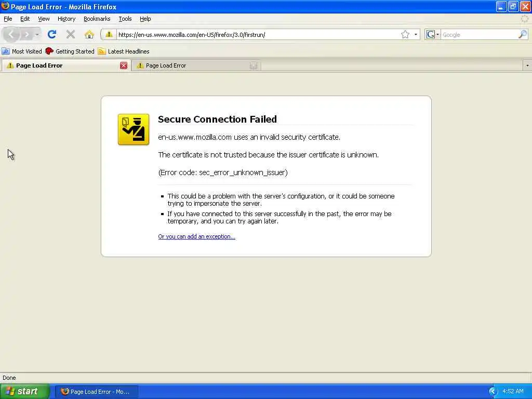This screenshot has width=532, height=399.
Task: Open the Most Visited bookmarks folder
Action: pos(22,51)
